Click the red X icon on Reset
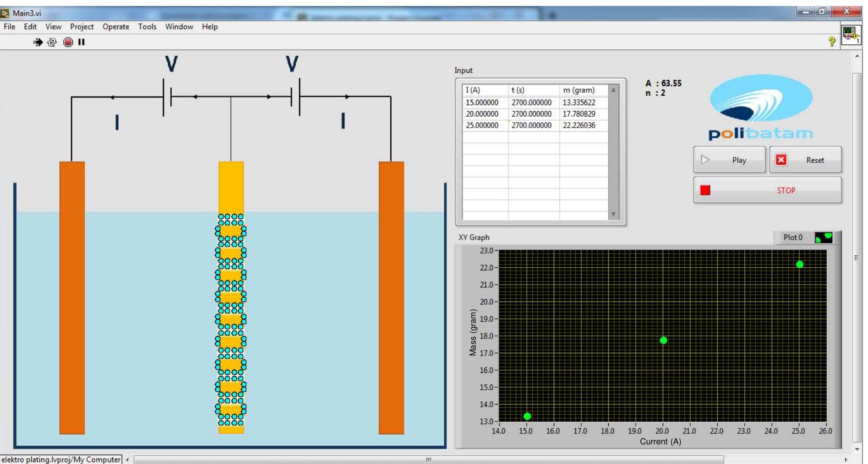Viewport: 868px width, 464px height. click(781, 160)
